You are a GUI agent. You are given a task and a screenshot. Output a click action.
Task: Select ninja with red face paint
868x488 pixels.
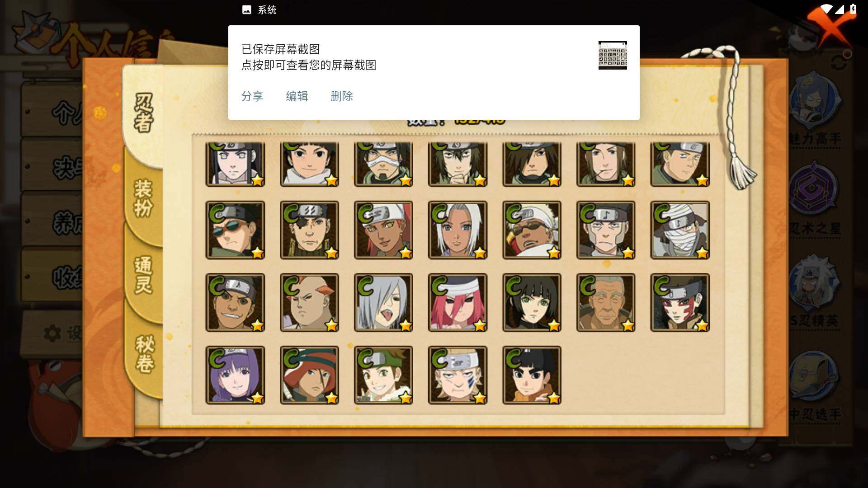click(680, 303)
